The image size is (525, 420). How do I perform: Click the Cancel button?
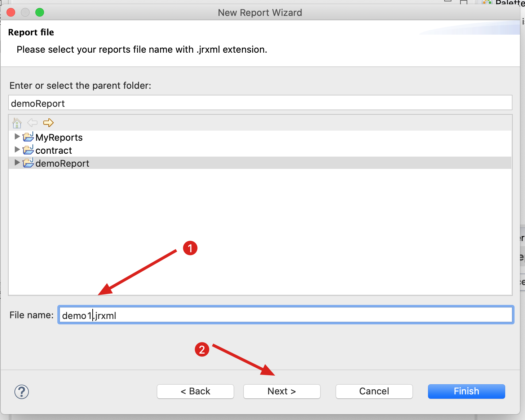374,391
